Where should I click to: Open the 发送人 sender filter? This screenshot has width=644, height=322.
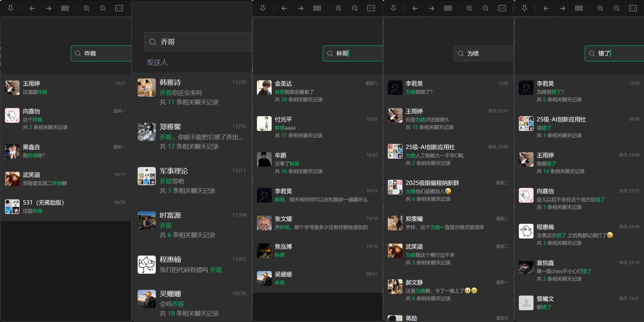point(157,62)
